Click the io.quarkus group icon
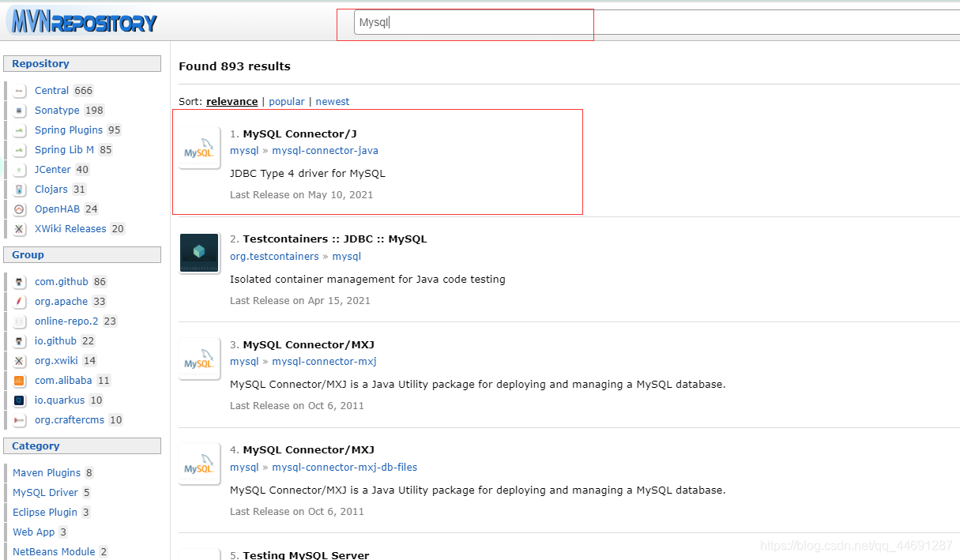The height and width of the screenshot is (560, 960). coord(20,400)
